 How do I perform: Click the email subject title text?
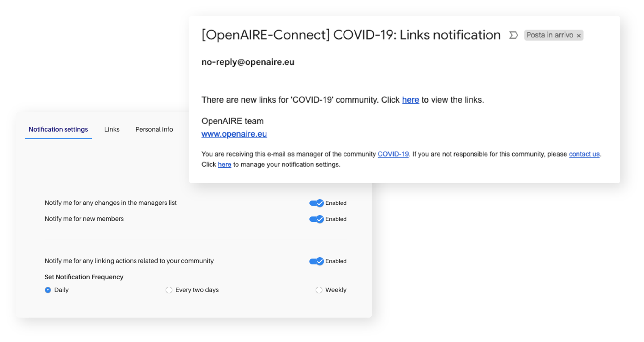click(351, 35)
